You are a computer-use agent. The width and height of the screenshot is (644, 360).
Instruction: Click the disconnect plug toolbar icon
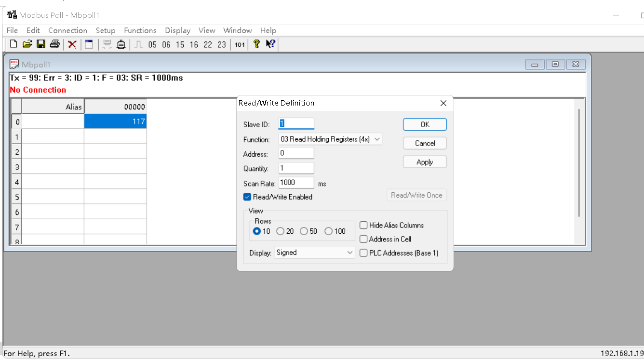pyautogui.click(x=121, y=44)
